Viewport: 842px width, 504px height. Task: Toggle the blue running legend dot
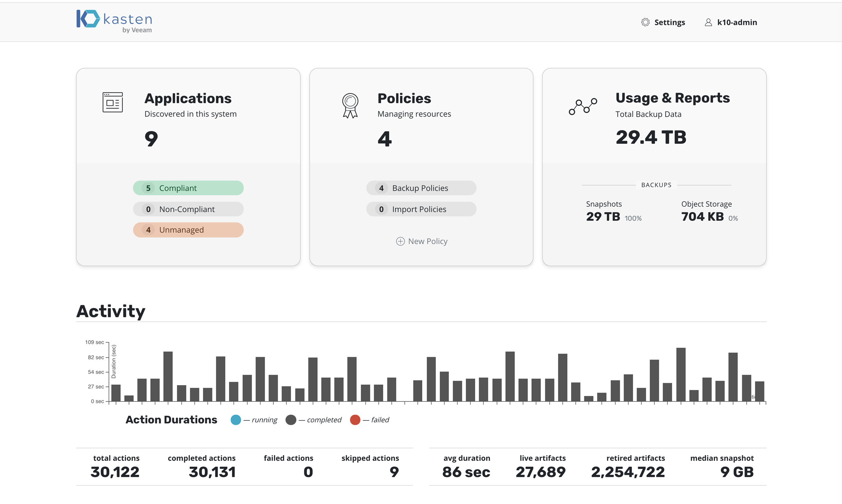click(x=236, y=420)
